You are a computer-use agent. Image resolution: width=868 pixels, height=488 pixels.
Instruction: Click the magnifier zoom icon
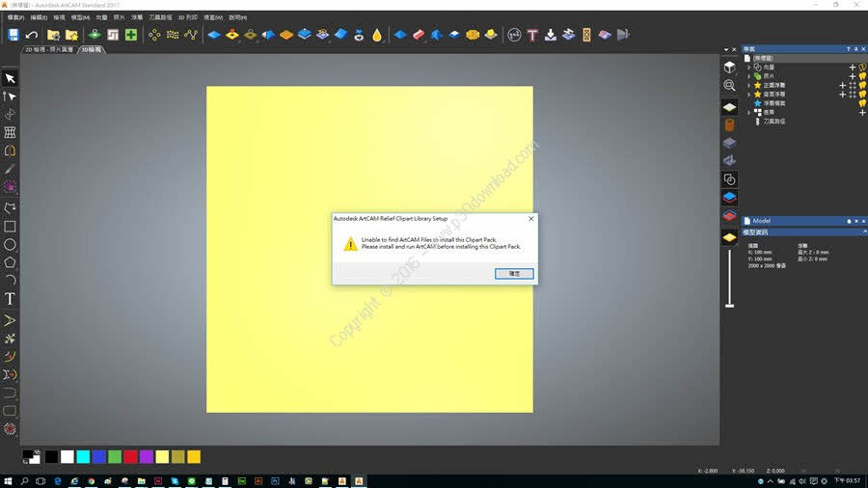730,85
